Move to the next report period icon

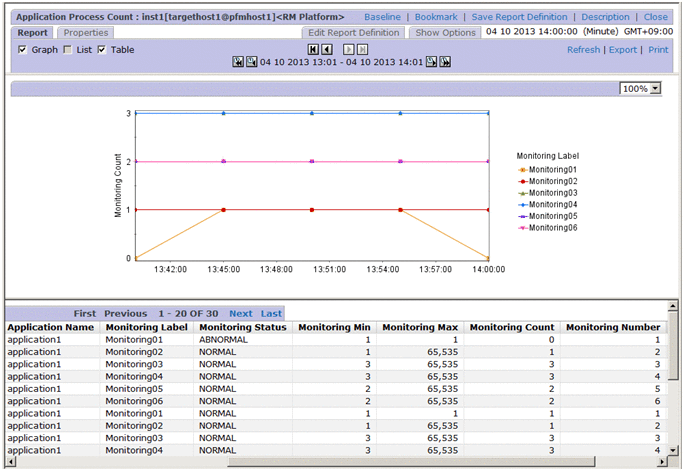430,62
